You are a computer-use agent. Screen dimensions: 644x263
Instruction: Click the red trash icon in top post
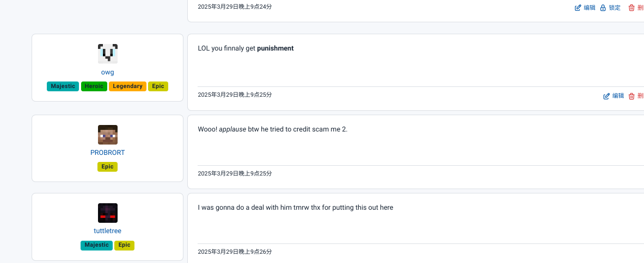pyautogui.click(x=631, y=8)
